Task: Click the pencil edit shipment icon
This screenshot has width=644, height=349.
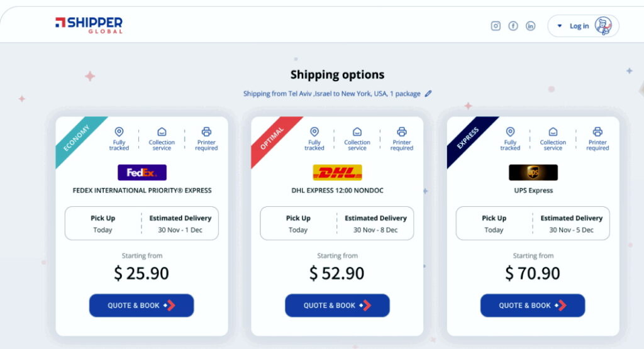Action: 428,94
